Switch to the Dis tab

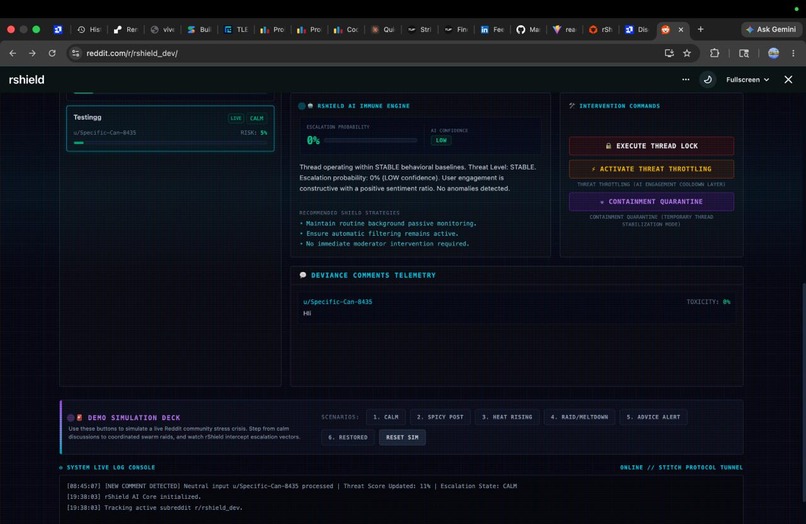coord(637,30)
